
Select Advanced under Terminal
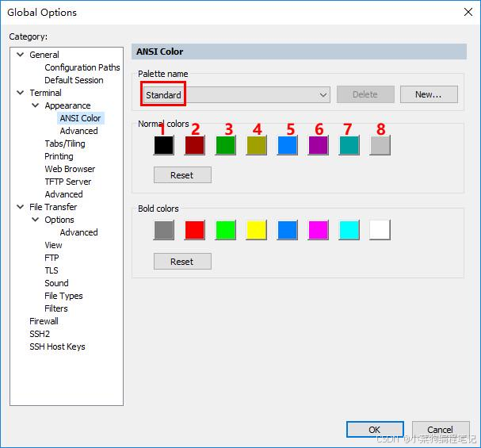pos(64,194)
